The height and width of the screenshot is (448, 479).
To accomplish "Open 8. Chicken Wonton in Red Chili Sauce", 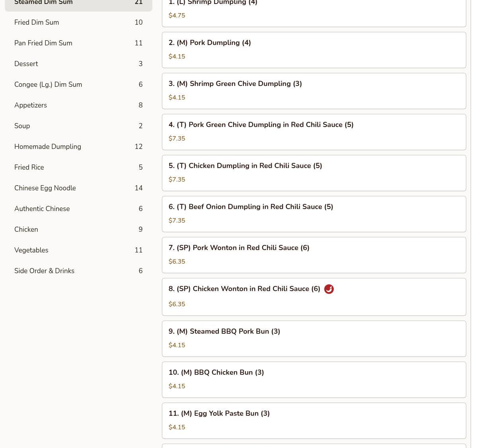I will pyautogui.click(x=314, y=297).
